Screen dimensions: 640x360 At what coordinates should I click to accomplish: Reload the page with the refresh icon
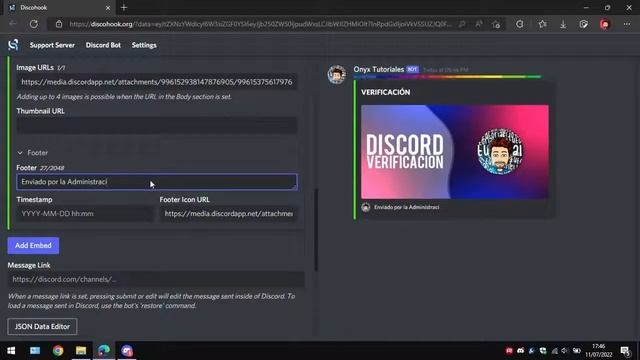click(x=33, y=24)
